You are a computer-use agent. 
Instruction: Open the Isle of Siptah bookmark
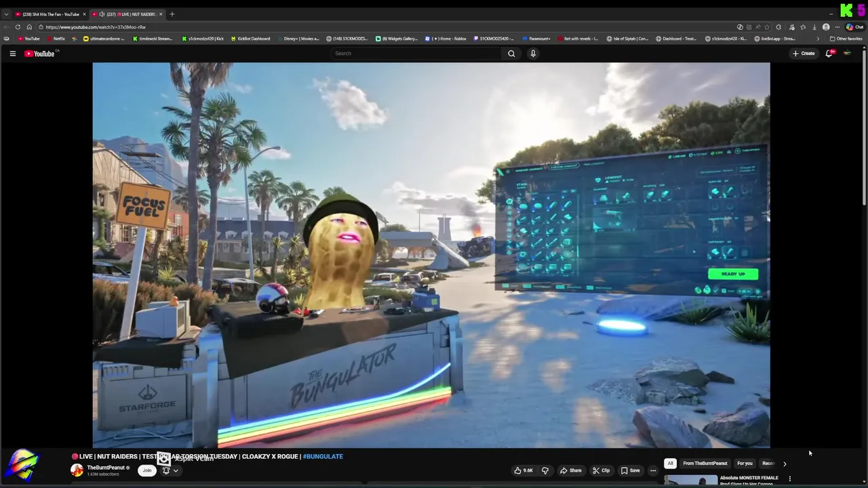(x=628, y=39)
